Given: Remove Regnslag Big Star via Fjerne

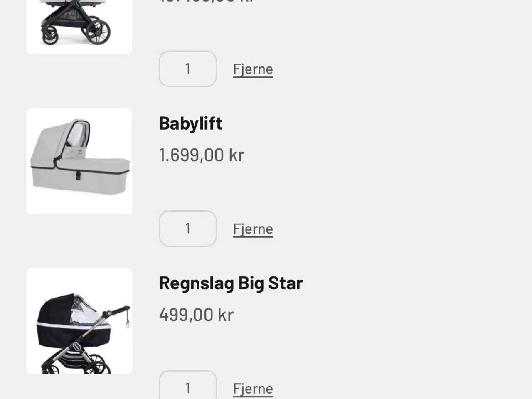Looking at the screenshot, I should [253, 389].
